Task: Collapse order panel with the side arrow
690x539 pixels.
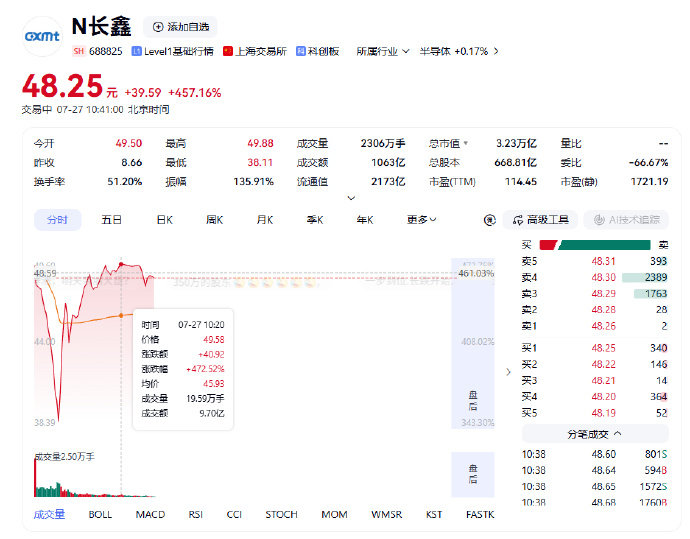Action: coord(508,372)
